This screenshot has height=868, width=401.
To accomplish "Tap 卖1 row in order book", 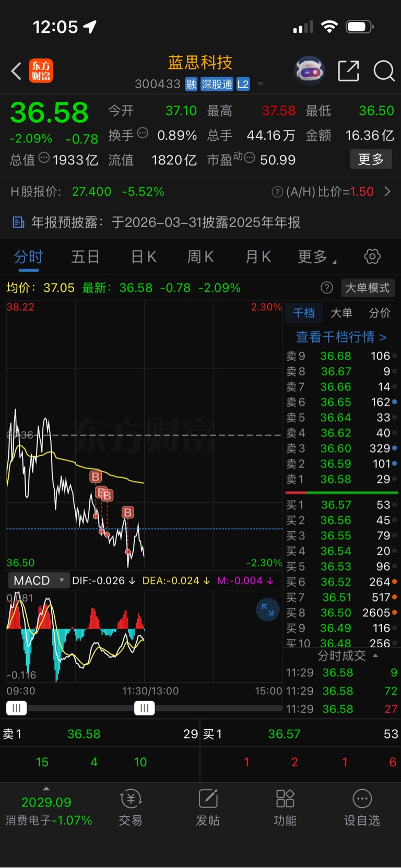I will (x=341, y=479).
